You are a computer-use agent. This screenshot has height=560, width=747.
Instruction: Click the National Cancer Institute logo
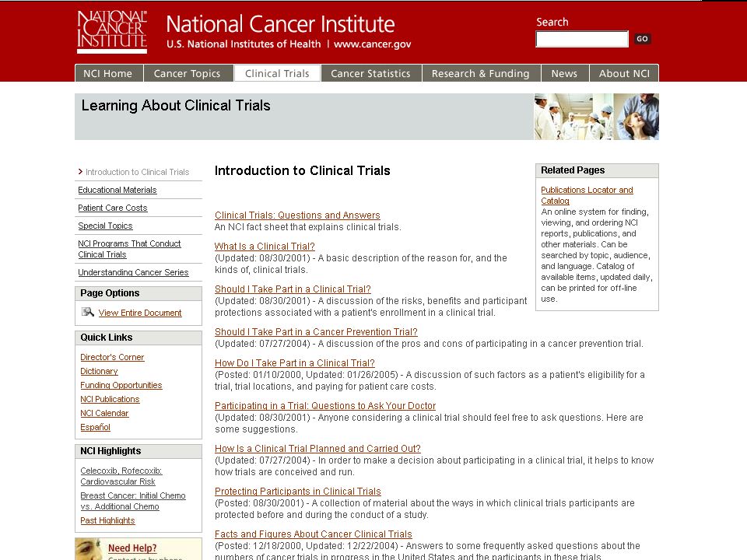click(x=112, y=32)
